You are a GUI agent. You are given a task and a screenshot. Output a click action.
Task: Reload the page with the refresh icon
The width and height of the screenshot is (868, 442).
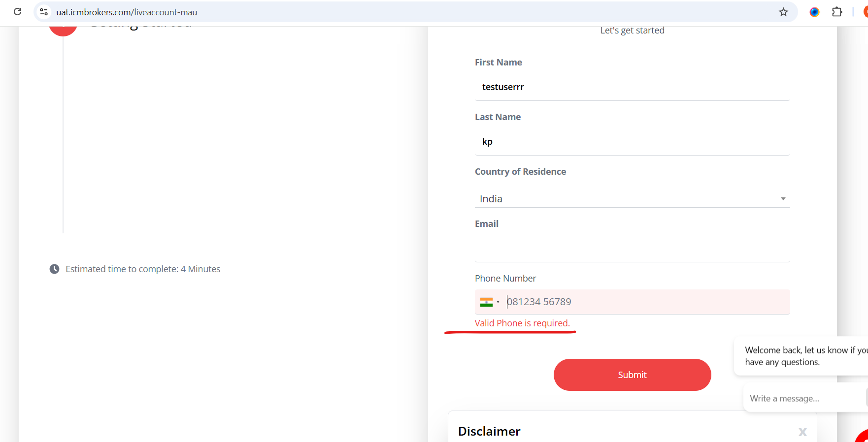click(18, 12)
